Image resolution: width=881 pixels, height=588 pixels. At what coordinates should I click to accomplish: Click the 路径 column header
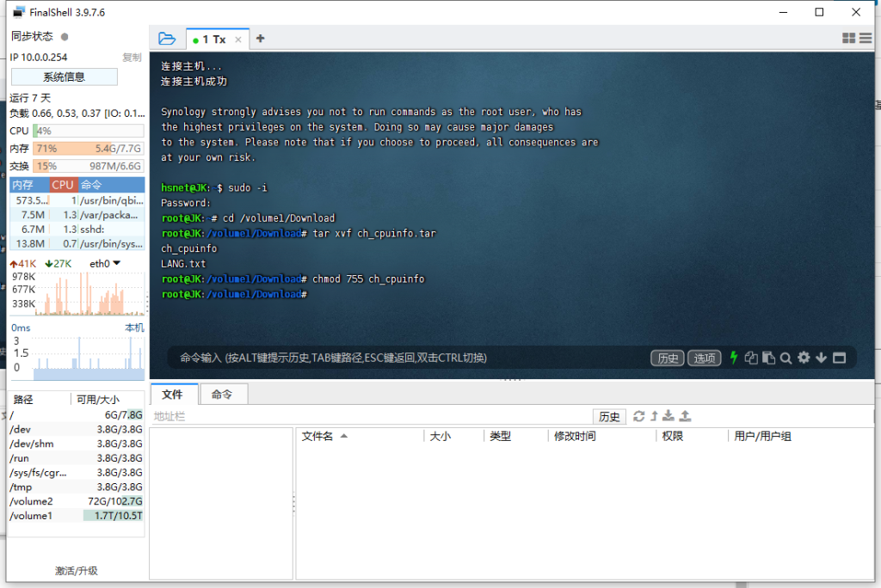pyautogui.click(x=40, y=399)
